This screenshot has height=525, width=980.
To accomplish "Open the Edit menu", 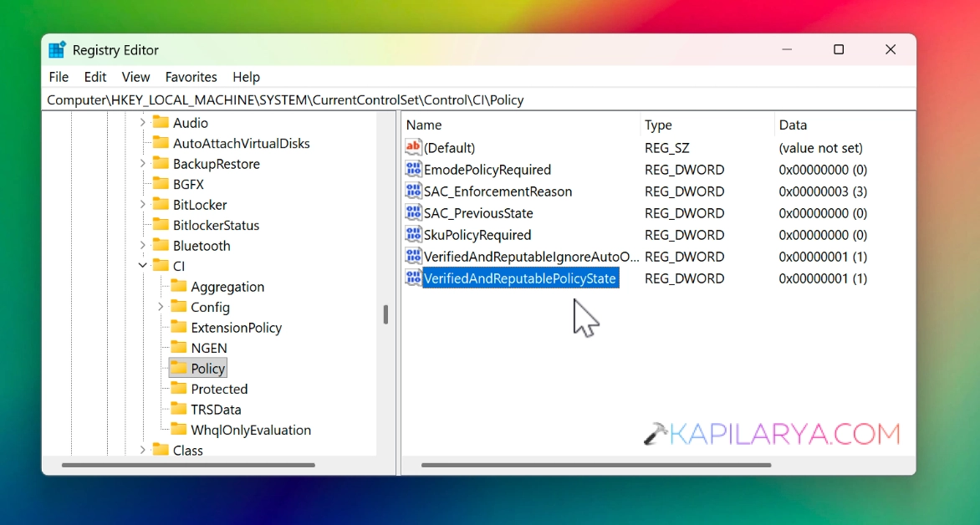I will pos(95,77).
